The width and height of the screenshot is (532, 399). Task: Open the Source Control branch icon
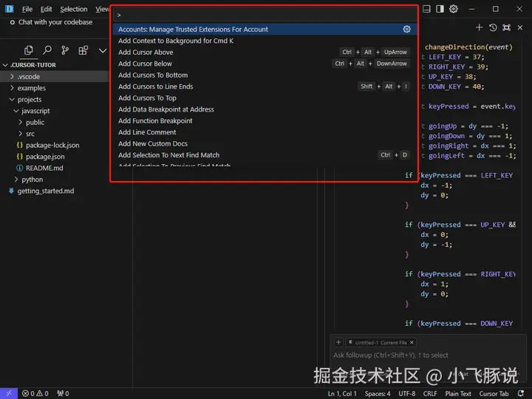[65, 50]
